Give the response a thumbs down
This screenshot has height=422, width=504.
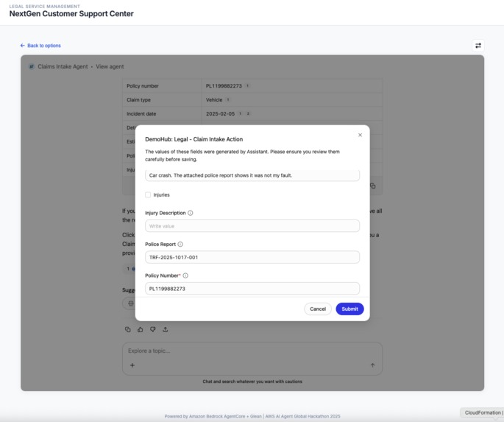point(153,329)
